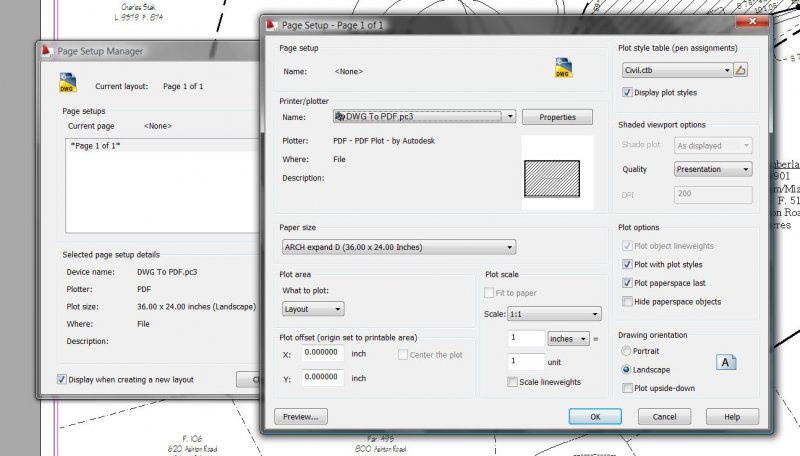Click the Y plot offset input field
Image resolution: width=800 pixels, height=456 pixels.
(x=322, y=377)
